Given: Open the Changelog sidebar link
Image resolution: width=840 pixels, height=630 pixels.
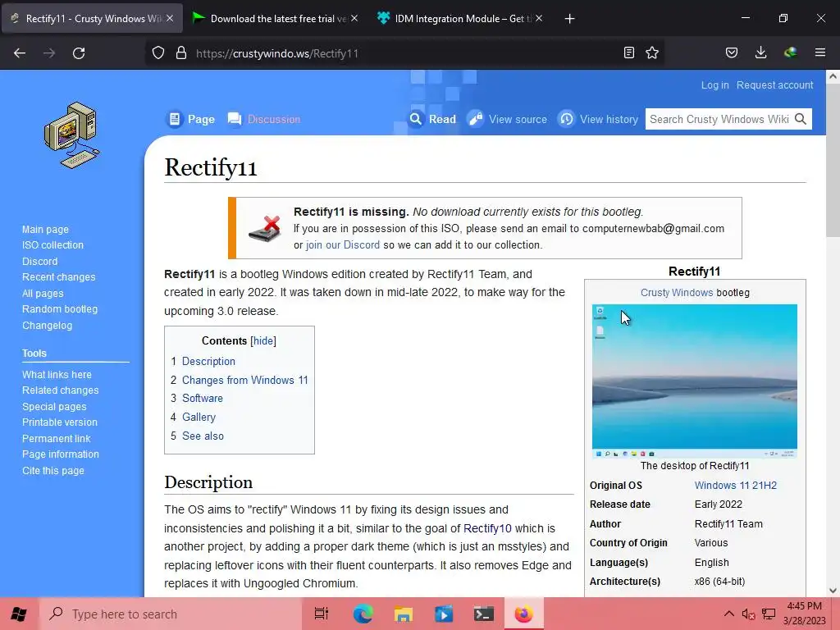Looking at the screenshot, I should pyautogui.click(x=47, y=326).
